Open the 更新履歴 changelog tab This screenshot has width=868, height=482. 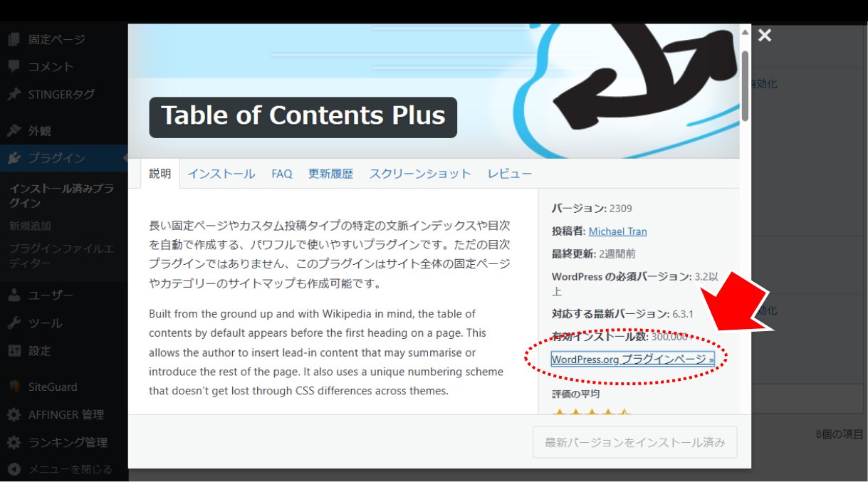coord(330,174)
